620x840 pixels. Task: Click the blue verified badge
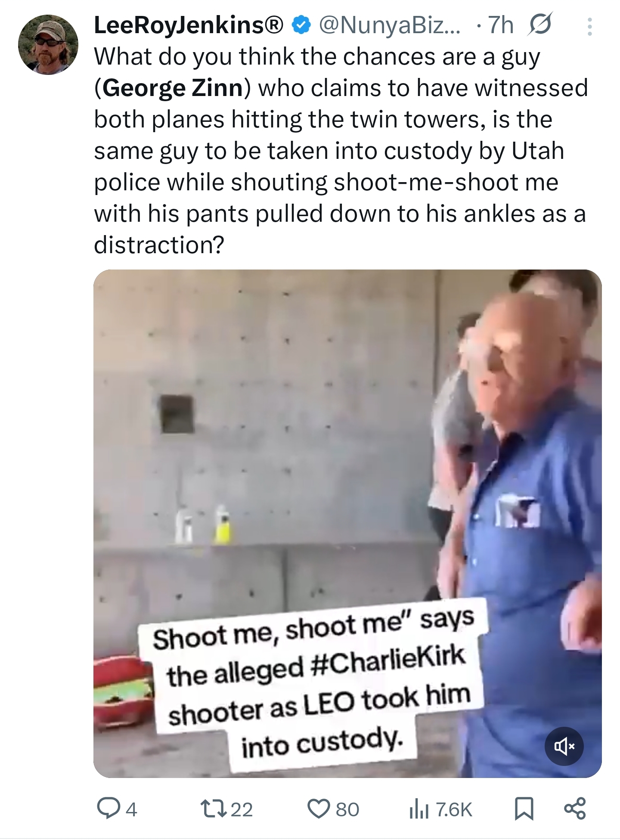302,26
